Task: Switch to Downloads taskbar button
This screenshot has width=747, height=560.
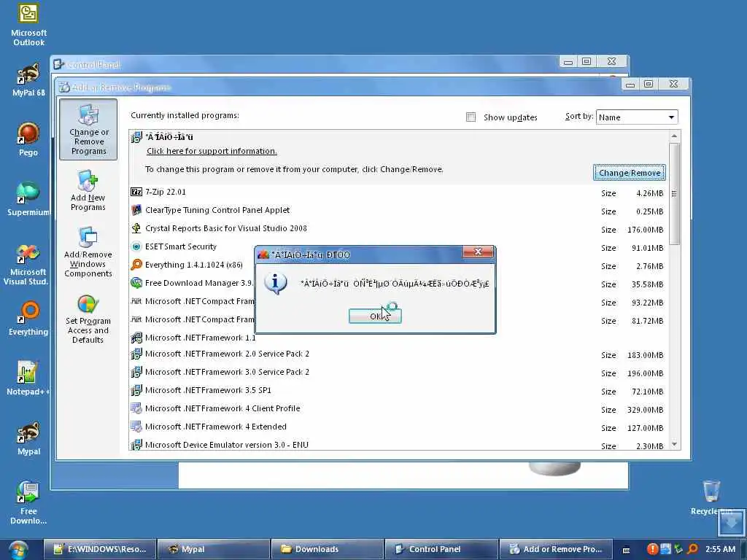Action: click(328, 549)
